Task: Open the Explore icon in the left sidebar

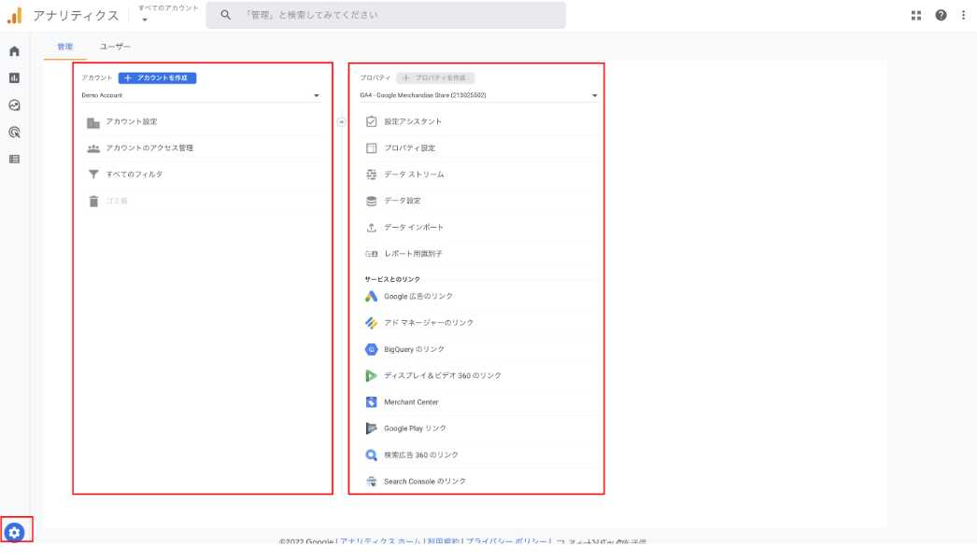Action: [14, 105]
